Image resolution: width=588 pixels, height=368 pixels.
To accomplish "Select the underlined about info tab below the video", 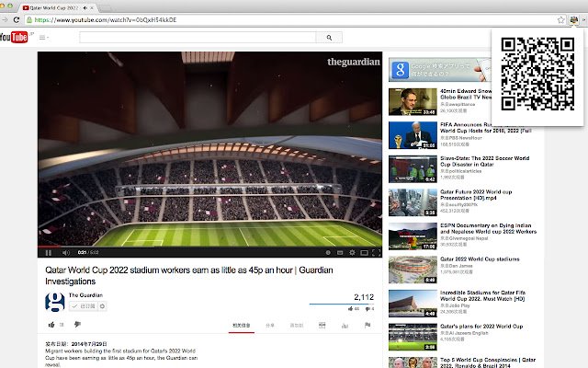I will [x=241, y=326].
